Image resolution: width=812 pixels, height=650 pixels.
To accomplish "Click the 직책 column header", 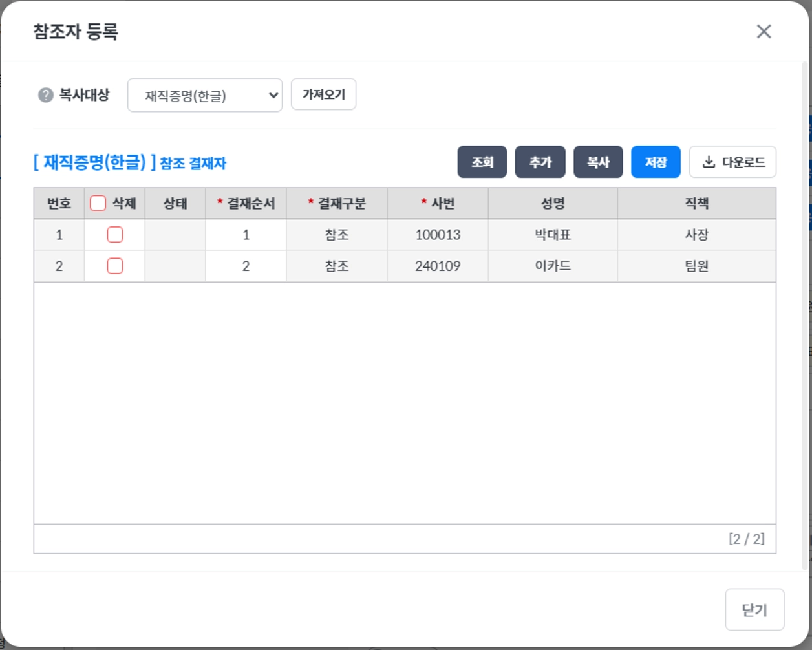I will pyautogui.click(x=697, y=203).
